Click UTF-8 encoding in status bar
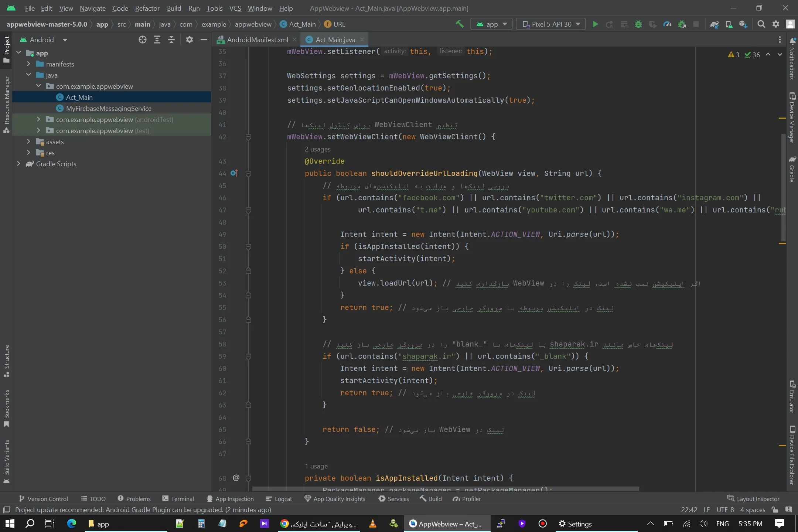Viewport: 798px width, 532px height. (x=725, y=510)
